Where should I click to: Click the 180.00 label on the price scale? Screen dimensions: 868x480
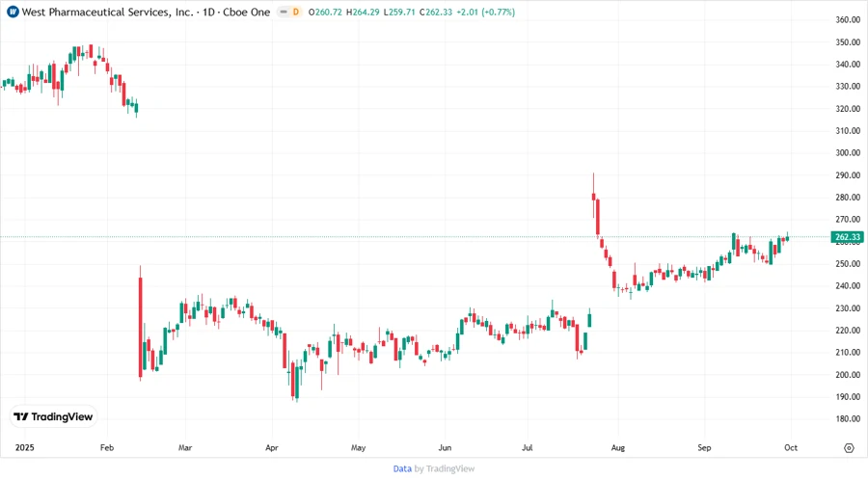[849, 419]
